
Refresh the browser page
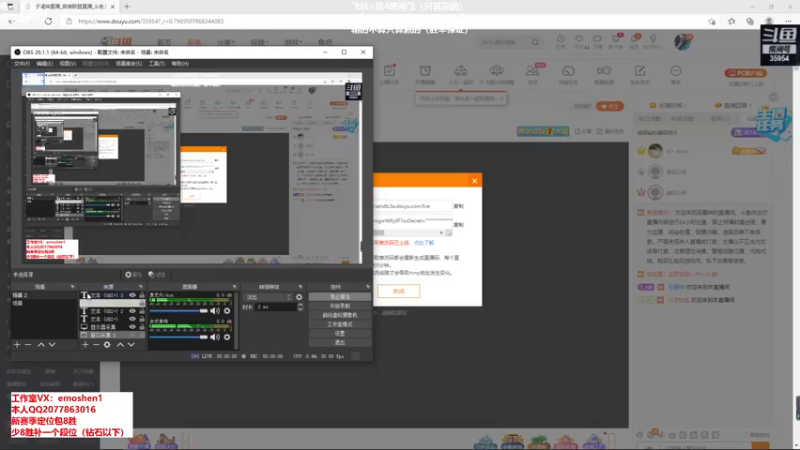pos(48,21)
